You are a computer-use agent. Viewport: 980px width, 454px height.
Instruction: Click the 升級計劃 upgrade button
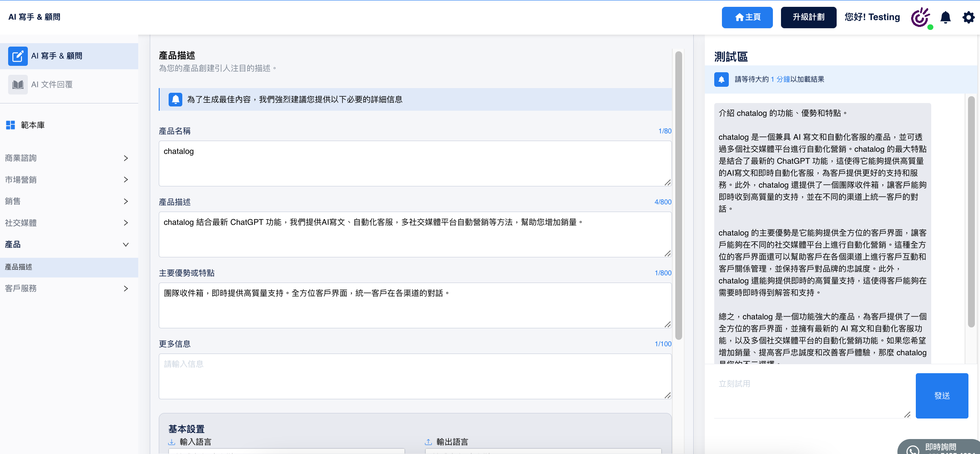(x=808, y=18)
